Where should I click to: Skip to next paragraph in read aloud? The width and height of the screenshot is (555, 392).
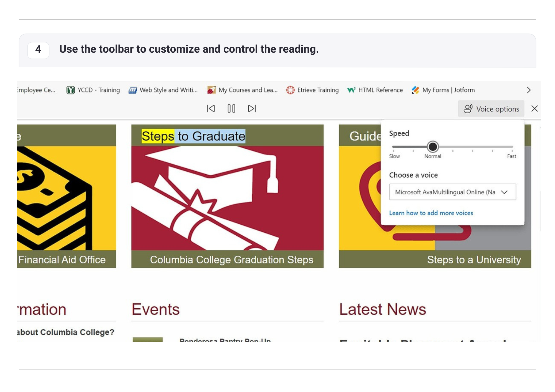(x=252, y=109)
